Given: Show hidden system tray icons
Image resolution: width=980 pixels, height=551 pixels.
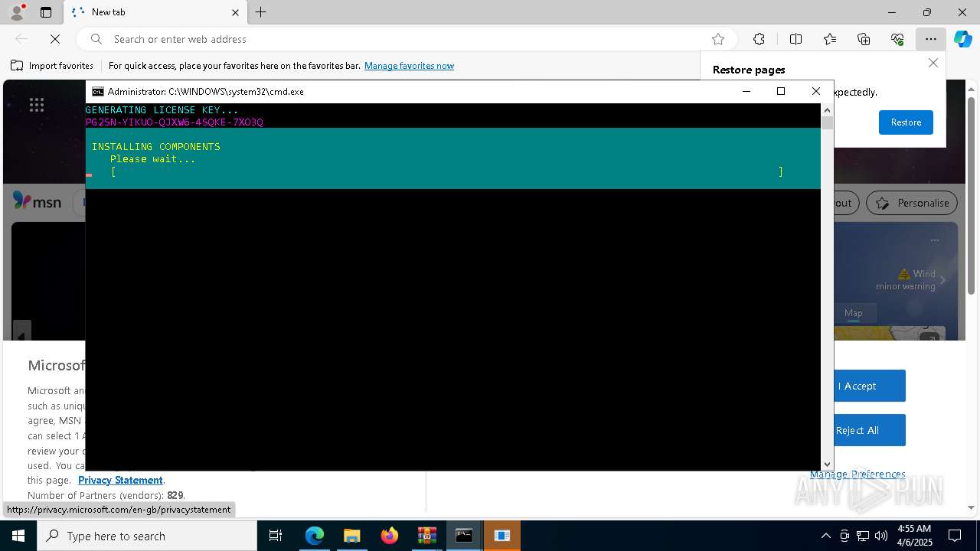Looking at the screenshot, I should (x=825, y=536).
